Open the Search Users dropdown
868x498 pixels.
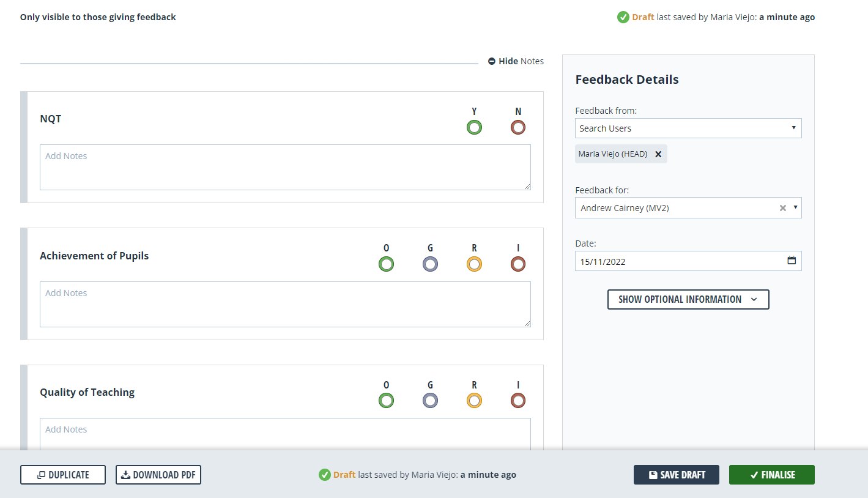coord(688,128)
